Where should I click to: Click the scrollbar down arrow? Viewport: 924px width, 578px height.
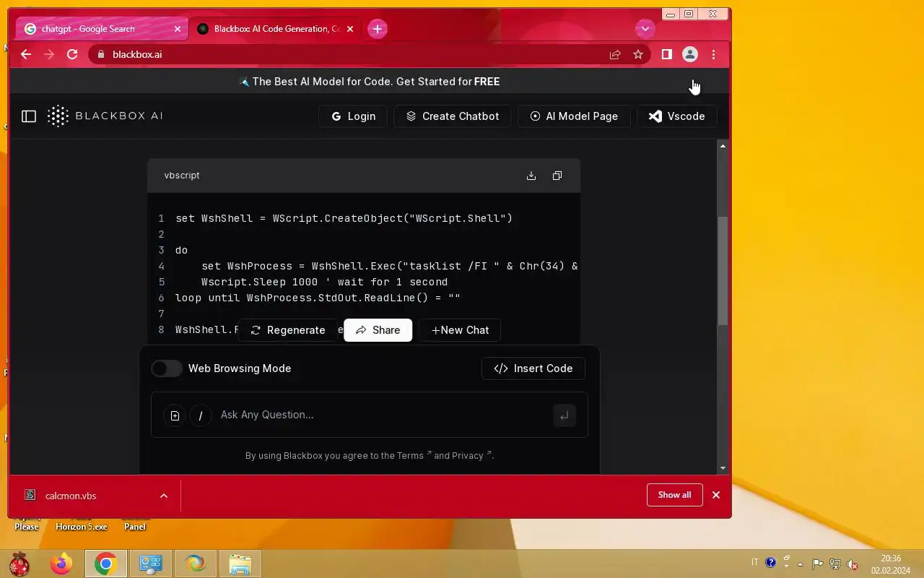point(723,468)
